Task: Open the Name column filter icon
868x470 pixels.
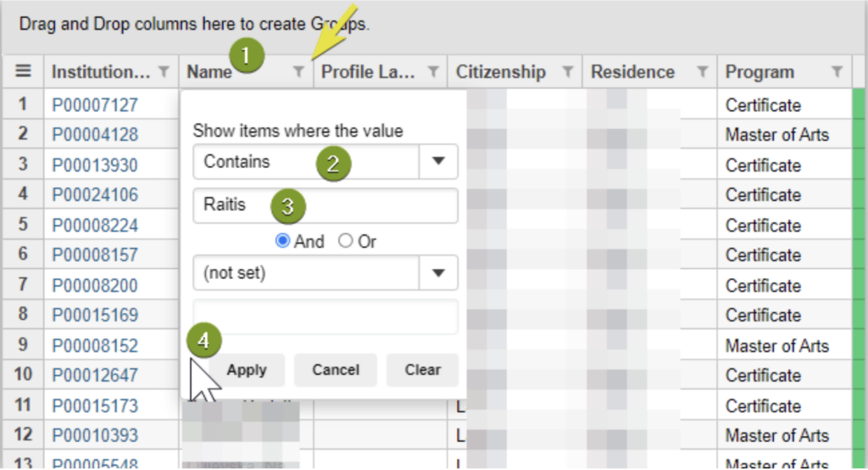Action: pos(298,71)
